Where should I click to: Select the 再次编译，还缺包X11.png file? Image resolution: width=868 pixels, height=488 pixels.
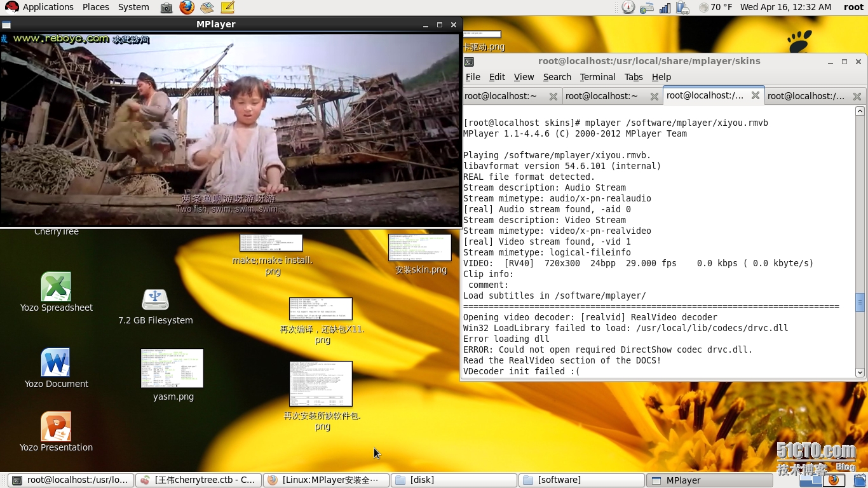coord(322,321)
